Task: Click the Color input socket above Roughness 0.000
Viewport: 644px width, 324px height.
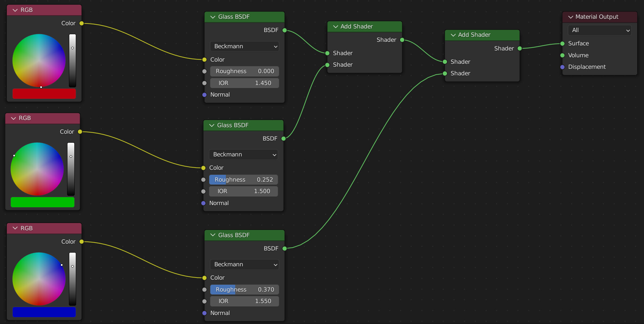Action: 205,59
